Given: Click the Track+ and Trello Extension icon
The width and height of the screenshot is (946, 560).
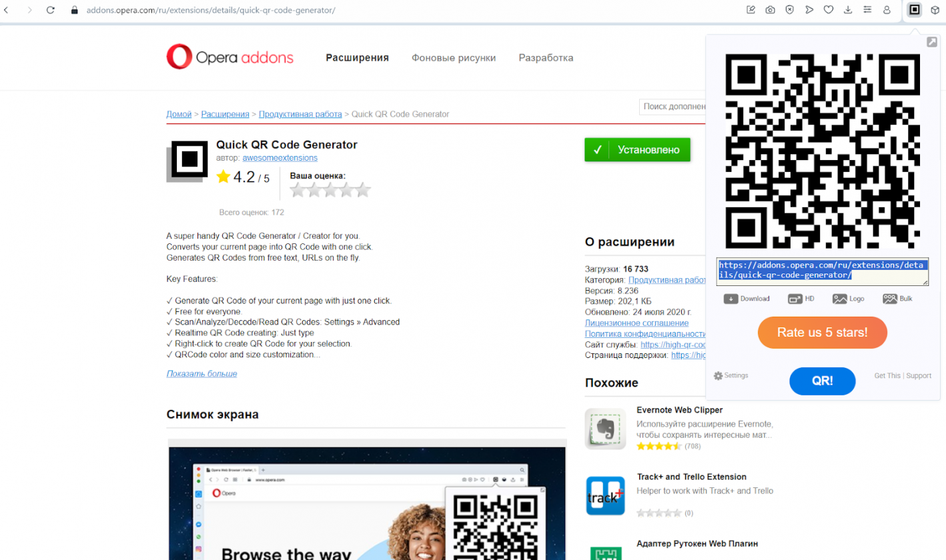Looking at the screenshot, I should pyautogui.click(x=605, y=495).
